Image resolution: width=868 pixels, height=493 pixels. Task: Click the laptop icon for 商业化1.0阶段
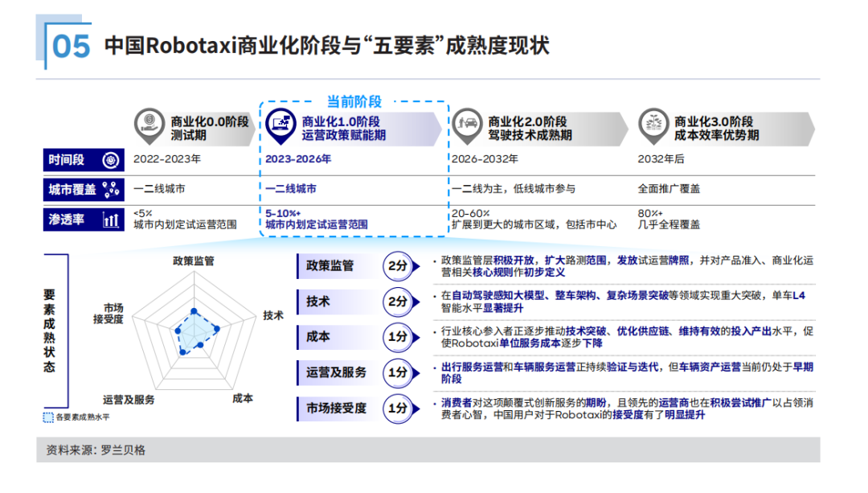280,123
